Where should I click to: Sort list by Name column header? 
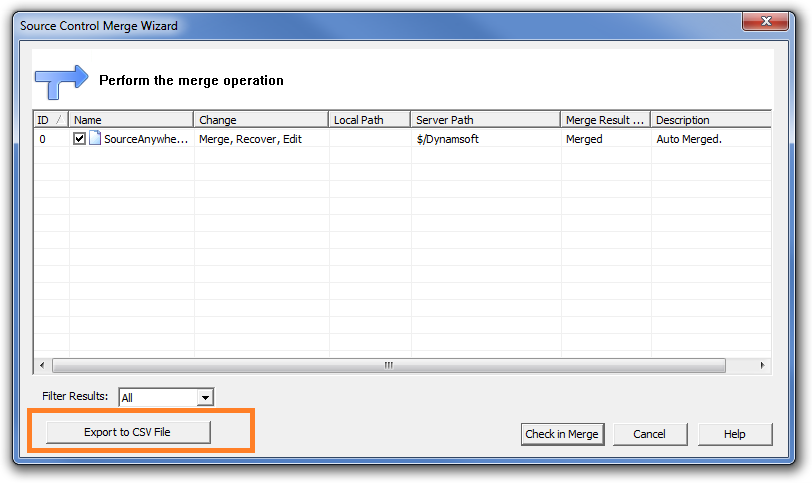(130, 120)
